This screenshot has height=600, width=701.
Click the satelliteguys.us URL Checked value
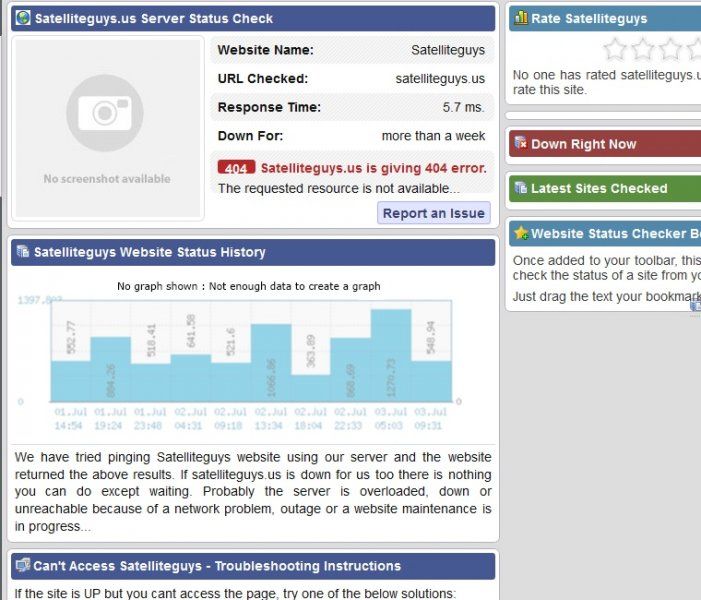440,79
